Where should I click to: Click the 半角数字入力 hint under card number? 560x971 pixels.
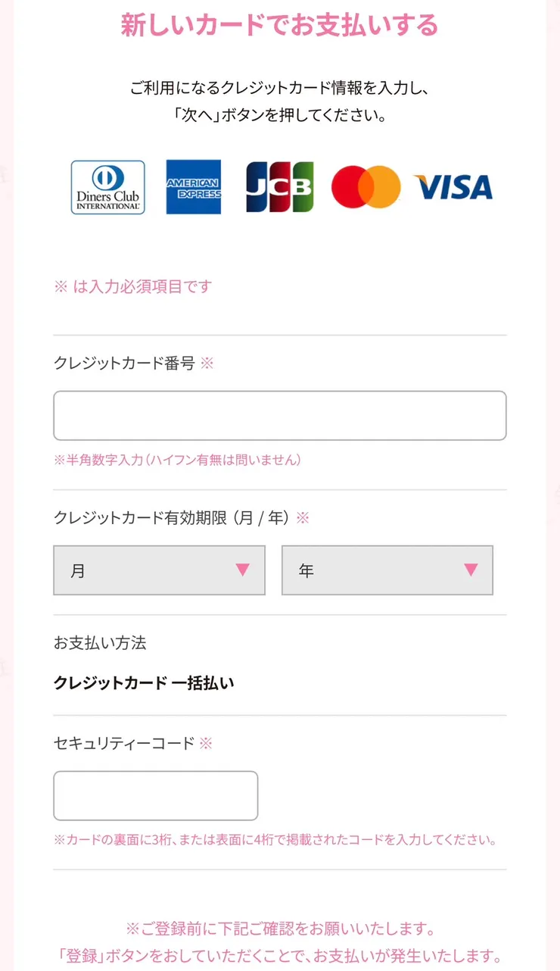[177, 461]
